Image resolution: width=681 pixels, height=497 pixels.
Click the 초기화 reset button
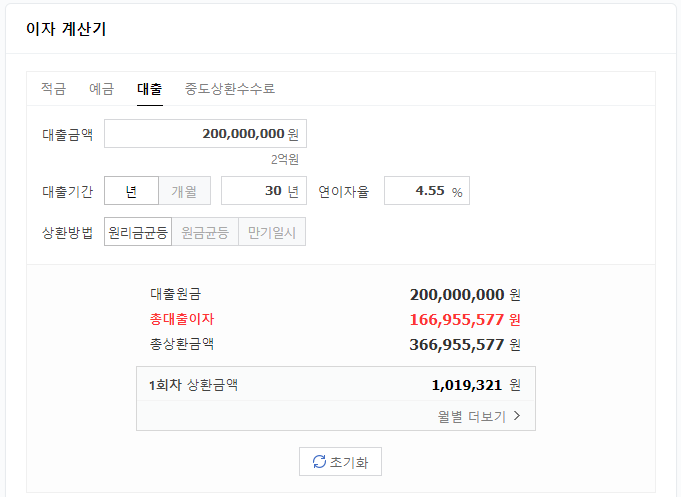click(x=340, y=461)
